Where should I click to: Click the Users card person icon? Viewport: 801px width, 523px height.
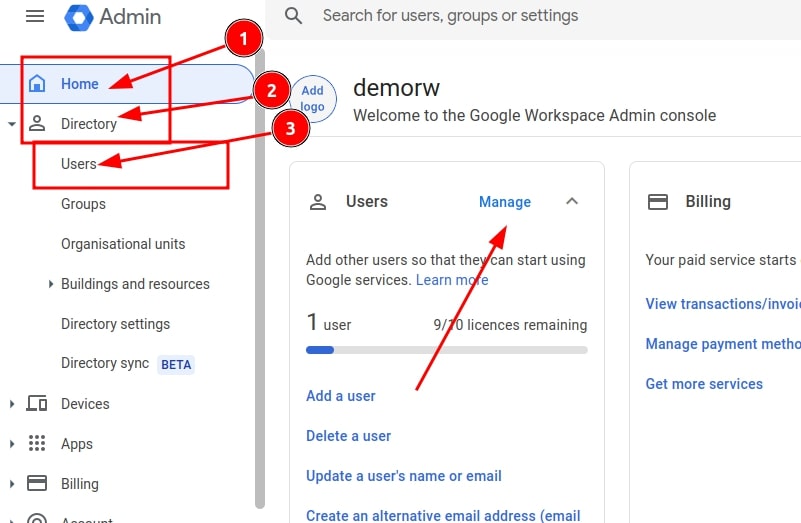pyautogui.click(x=318, y=202)
